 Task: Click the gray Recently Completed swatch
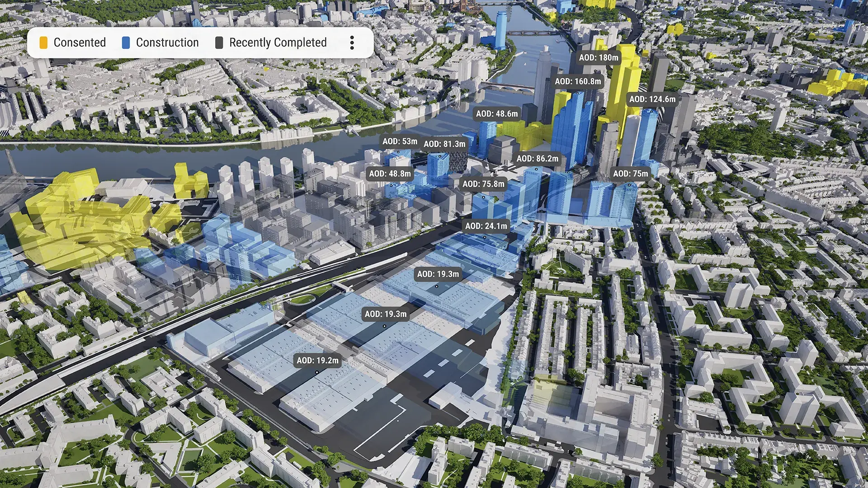(x=219, y=43)
